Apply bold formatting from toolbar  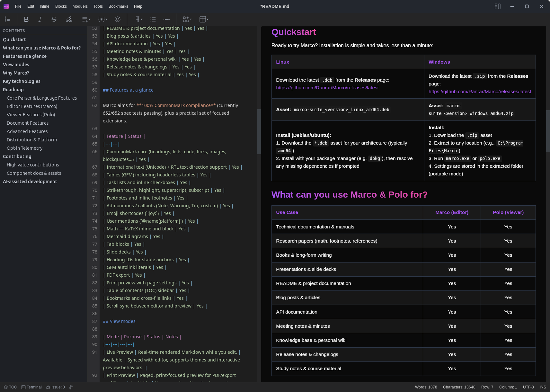(x=26, y=19)
